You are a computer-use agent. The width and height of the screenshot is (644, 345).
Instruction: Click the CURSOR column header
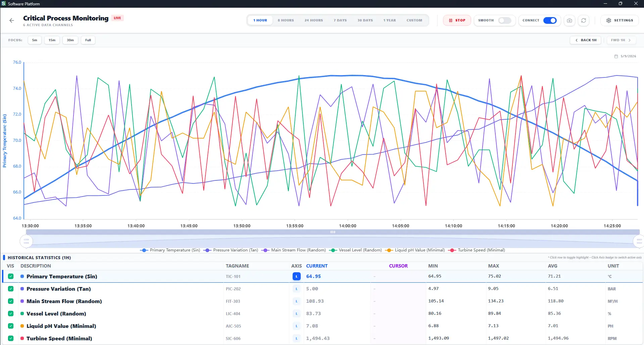tap(398, 266)
